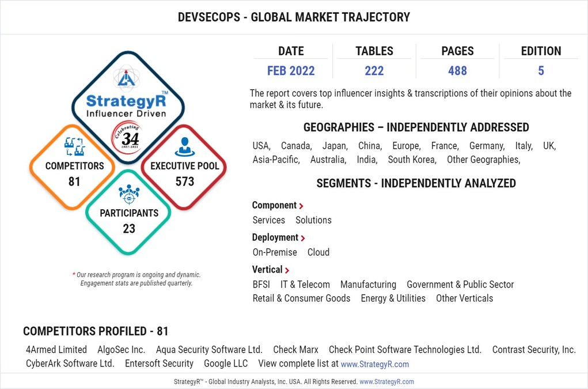Click competitor CyberArk Software Ltd.

click(x=70, y=364)
